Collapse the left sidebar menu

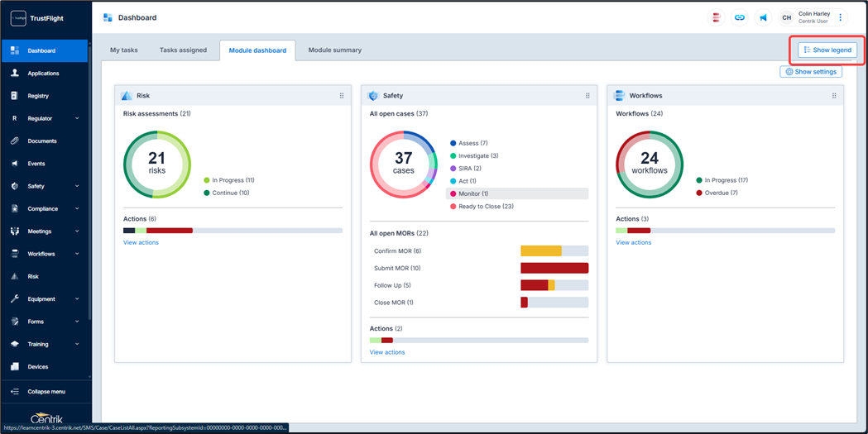click(46, 392)
